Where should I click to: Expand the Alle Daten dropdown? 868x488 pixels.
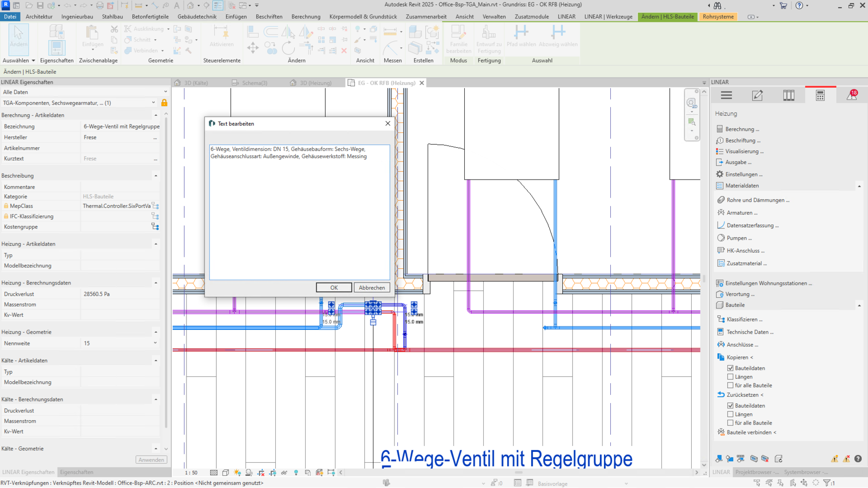pyautogui.click(x=165, y=92)
